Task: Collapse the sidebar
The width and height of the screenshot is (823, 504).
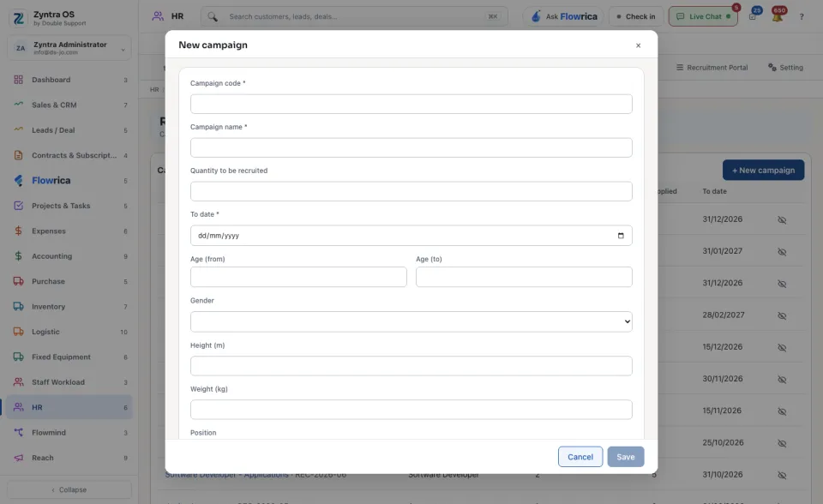Action: tap(69, 489)
